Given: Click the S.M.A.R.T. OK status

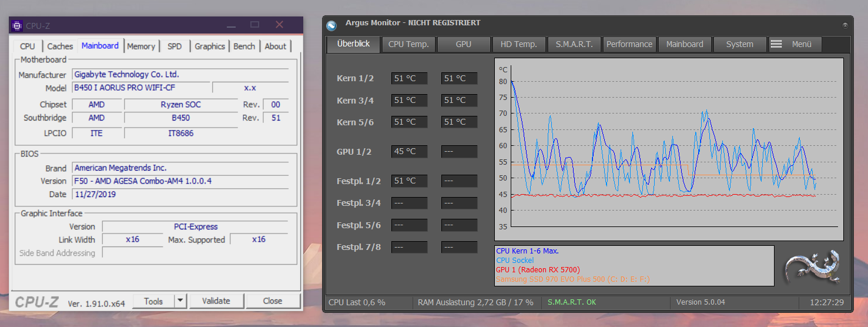Looking at the screenshot, I should [x=572, y=302].
